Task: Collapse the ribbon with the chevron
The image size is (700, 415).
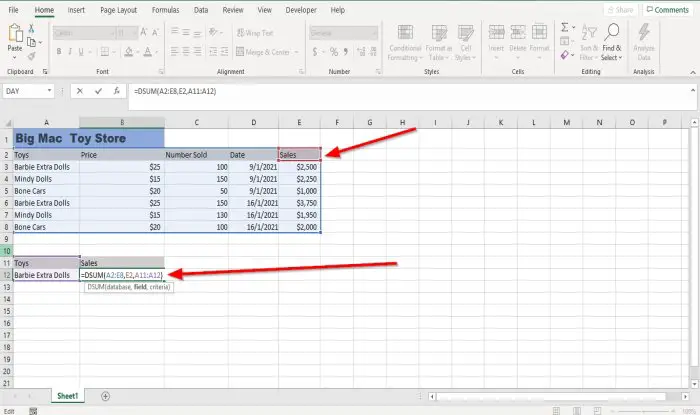Action: coord(692,72)
